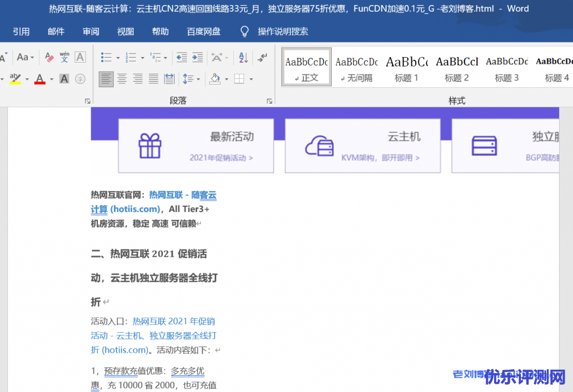Open bullet list dropdown arrow
The width and height of the screenshot is (573, 392).
(x=117, y=58)
